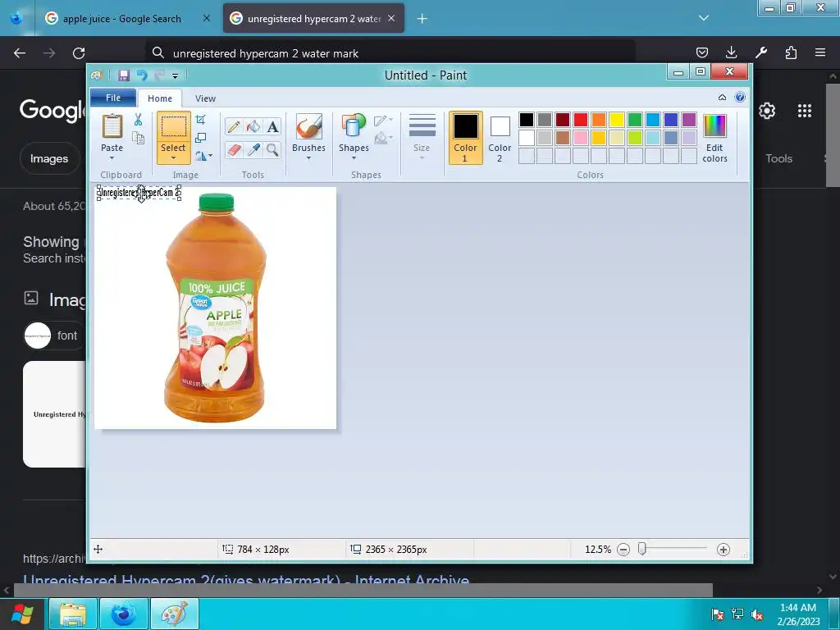Click the Copy icon in Clipboard group
The height and width of the screenshot is (630, 840).
tap(138, 139)
